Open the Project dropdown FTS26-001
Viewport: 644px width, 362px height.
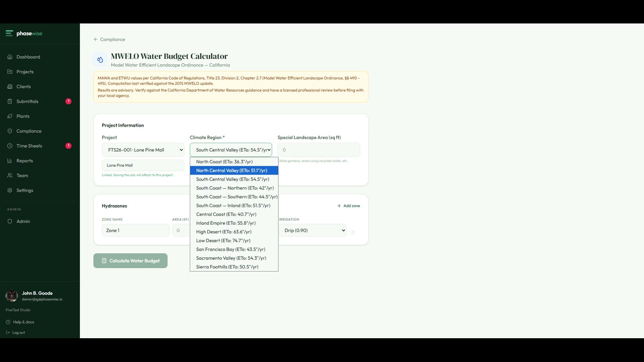143,150
